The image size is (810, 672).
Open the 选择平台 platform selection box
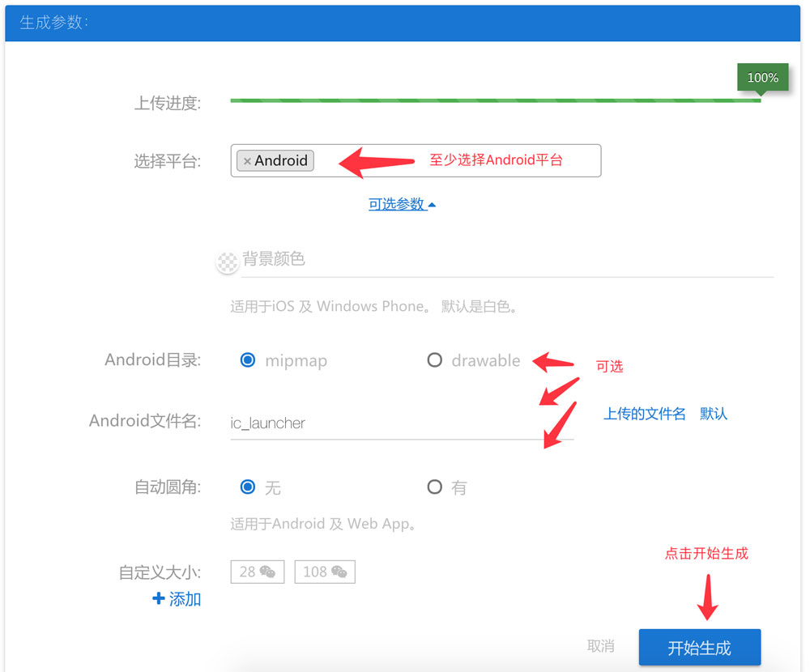(454, 160)
